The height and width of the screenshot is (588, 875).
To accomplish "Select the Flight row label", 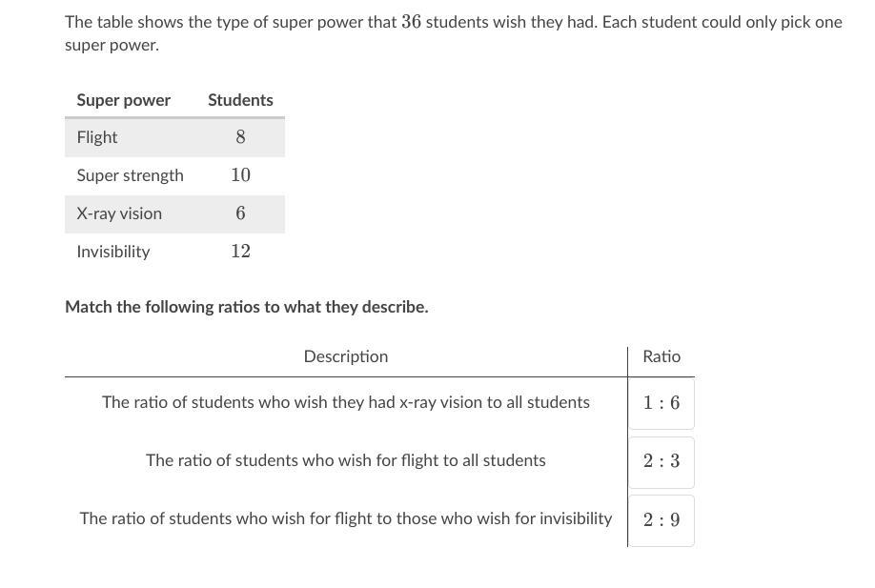I will 97,137.
